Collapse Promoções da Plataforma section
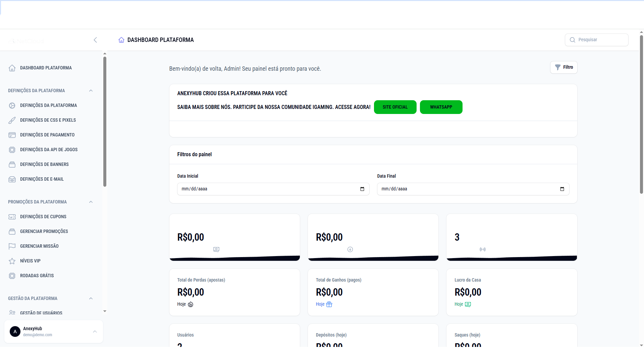This screenshot has width=644, height=362. click(91, 202)
